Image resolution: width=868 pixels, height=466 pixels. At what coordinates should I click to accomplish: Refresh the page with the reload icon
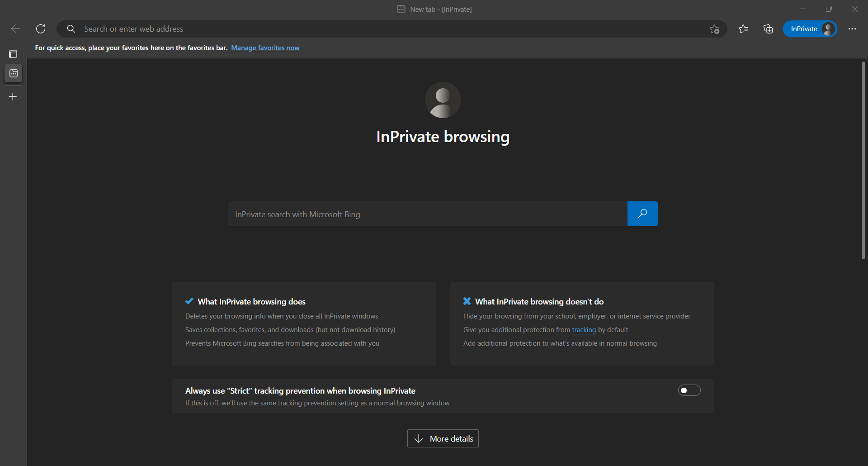pyautogui.click(x=41, y=29)
